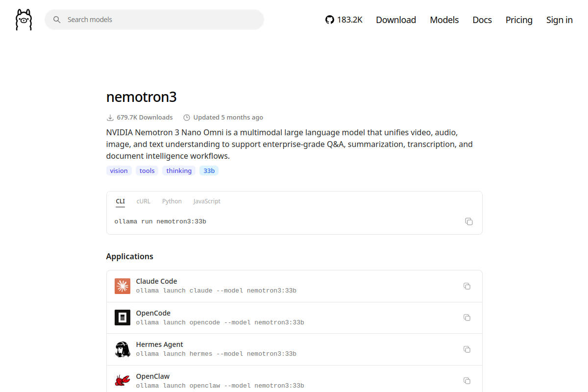The width and height of the screenshot is (588, 392).
Task: Open the Pricing page
Action: [519, 20]
